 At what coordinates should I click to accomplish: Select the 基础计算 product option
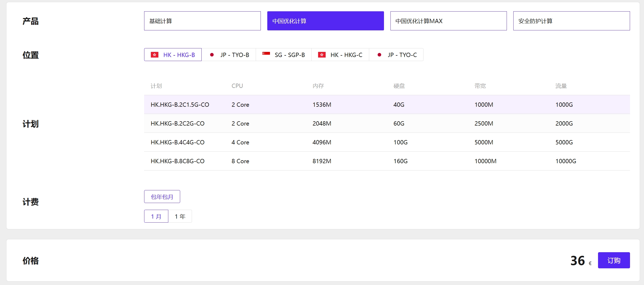pyautogui.click(x=202, y=21)
